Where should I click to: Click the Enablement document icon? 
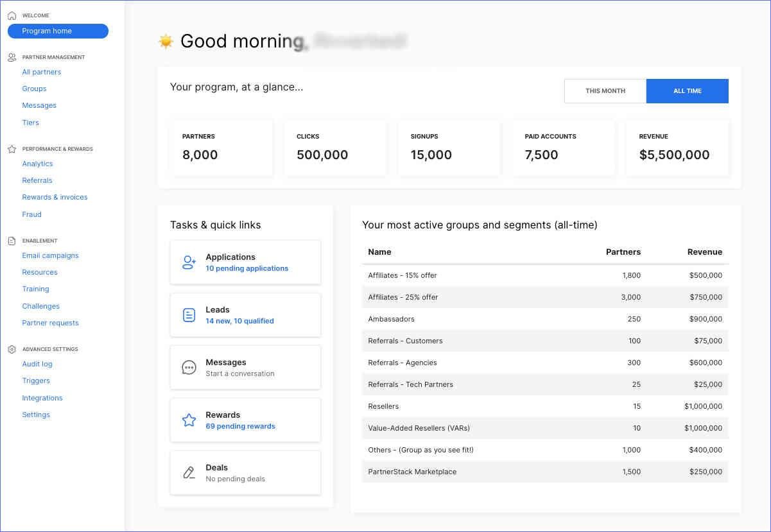coord(11,239)
